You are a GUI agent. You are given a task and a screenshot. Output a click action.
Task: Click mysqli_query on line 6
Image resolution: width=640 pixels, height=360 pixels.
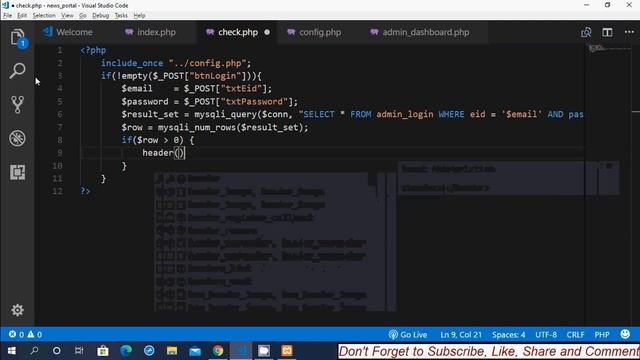click(x=225, y=114)
